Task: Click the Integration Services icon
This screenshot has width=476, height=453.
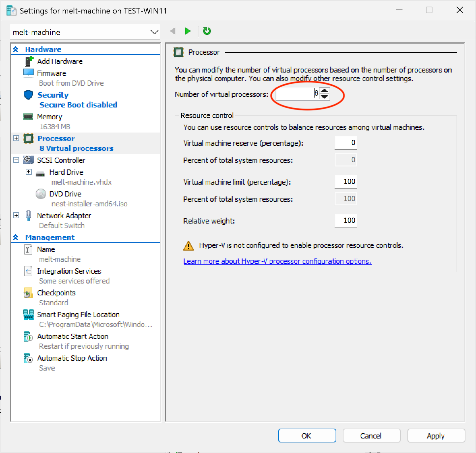Action: point(28,271)
